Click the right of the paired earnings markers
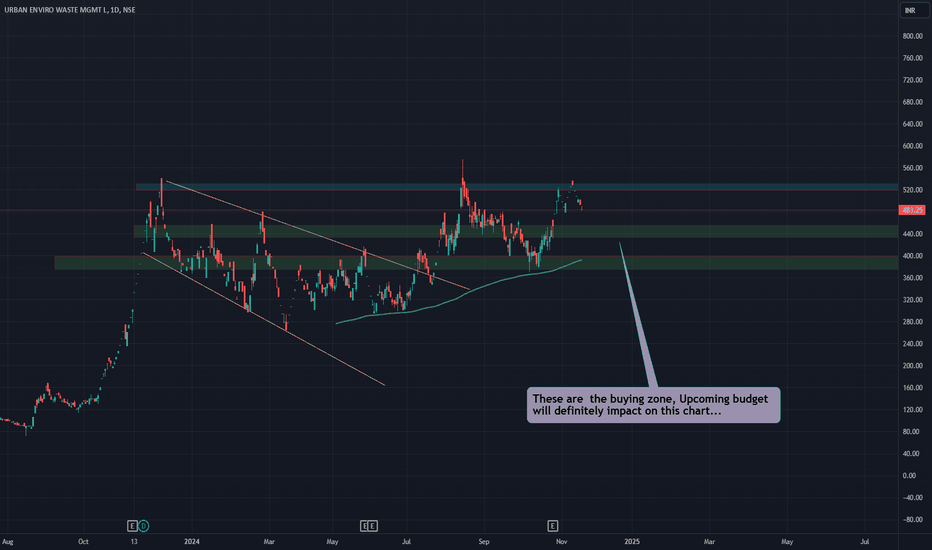 click(x=373, y=526)
